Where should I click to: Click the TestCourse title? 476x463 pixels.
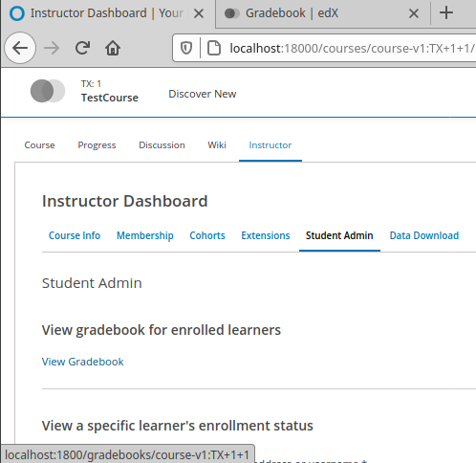click(110, 98)
